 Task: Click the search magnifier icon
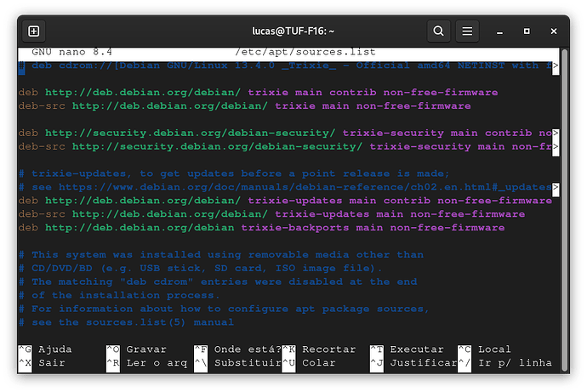pos(438,31)
